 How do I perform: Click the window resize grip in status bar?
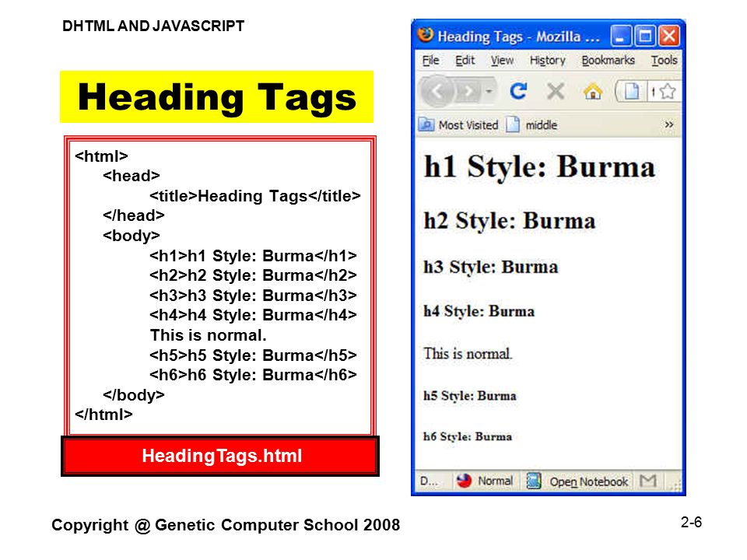click(x=676, y=485)
